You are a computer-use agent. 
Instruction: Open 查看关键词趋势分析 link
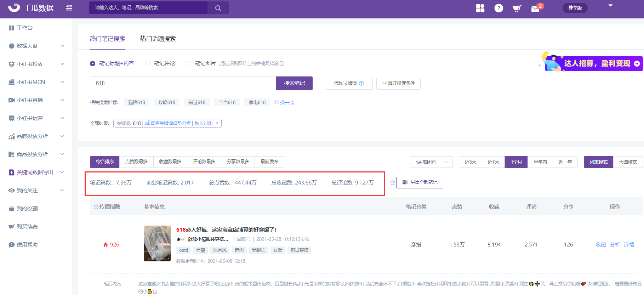coord(168,123)
